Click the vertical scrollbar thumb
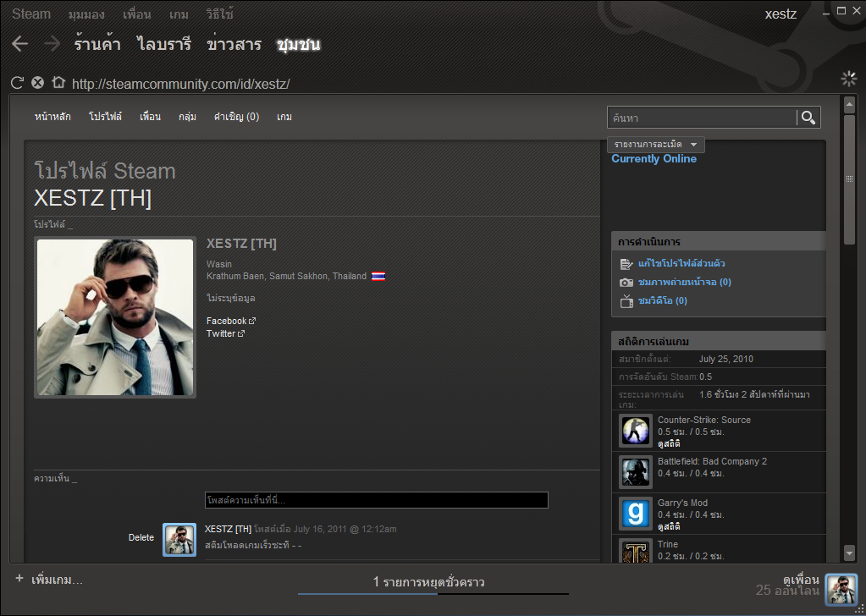Image resolution: width=866 pixels, height=616 pixels. tap(849, 178)
